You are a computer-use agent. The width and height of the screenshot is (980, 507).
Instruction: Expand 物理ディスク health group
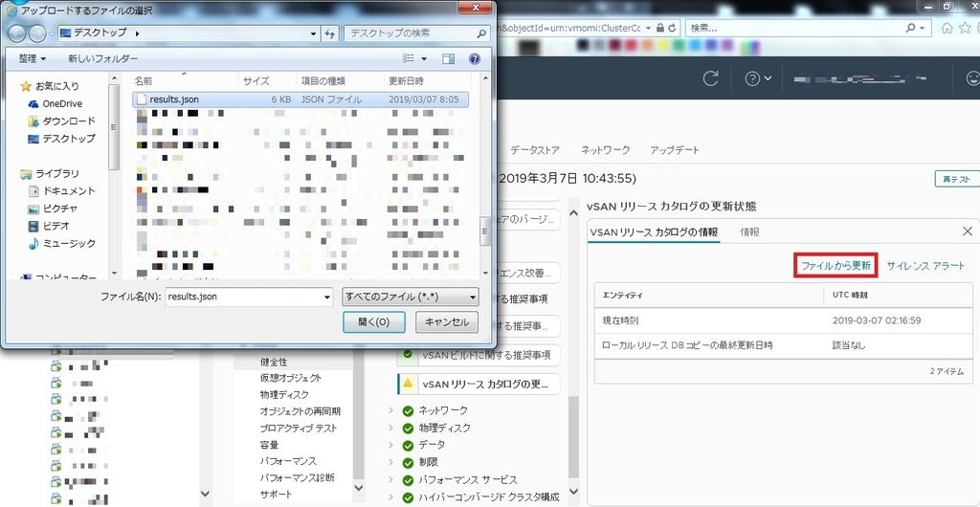point(391,428)
